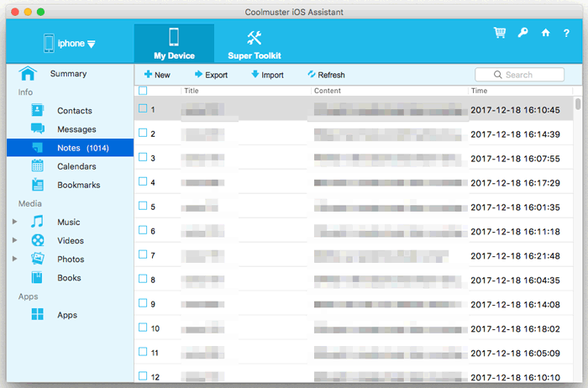This screenshot has height=388, width=588.
Task: Click the Import down-arrow icon
Action: pyautogui.click(x=255, y=74)
